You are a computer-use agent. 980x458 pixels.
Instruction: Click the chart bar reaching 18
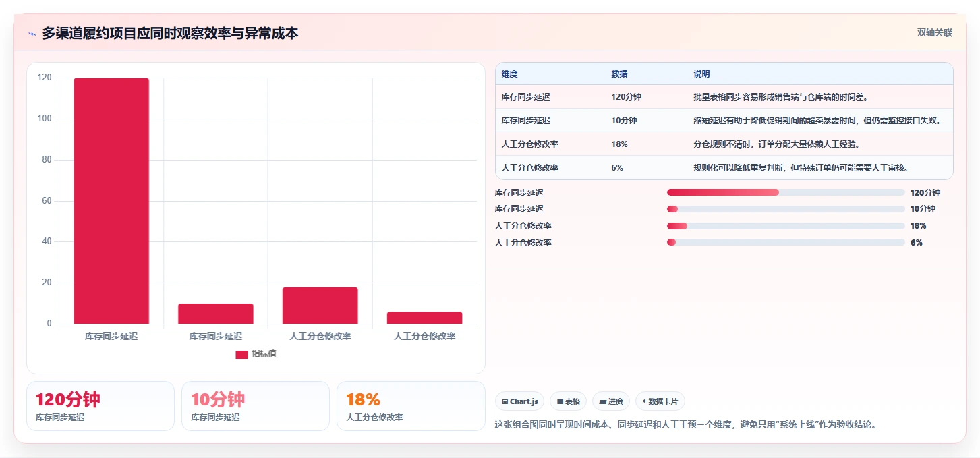(320, 306)
